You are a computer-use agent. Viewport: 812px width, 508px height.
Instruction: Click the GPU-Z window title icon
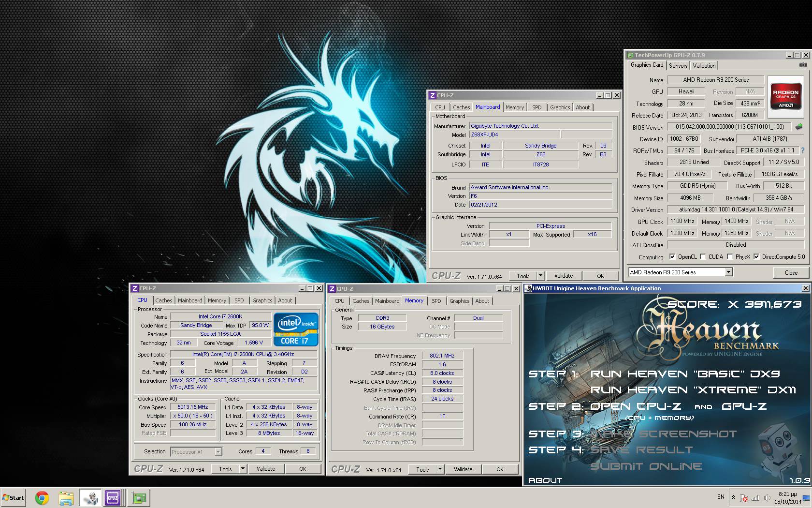pos(630,55)
